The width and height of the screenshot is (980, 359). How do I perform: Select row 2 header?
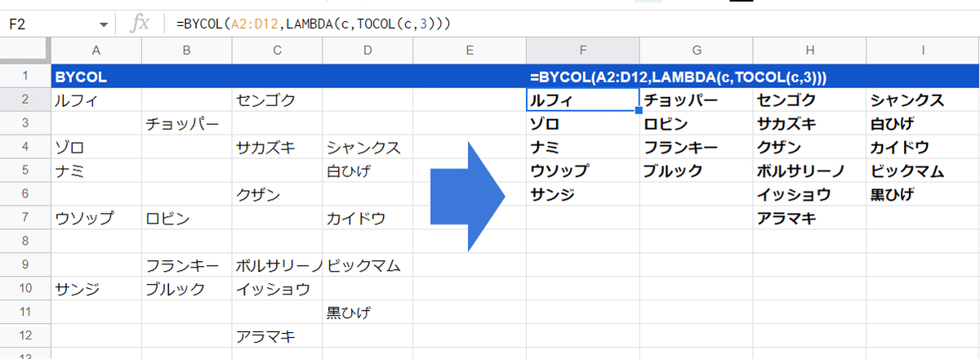[x=25, y=101]
